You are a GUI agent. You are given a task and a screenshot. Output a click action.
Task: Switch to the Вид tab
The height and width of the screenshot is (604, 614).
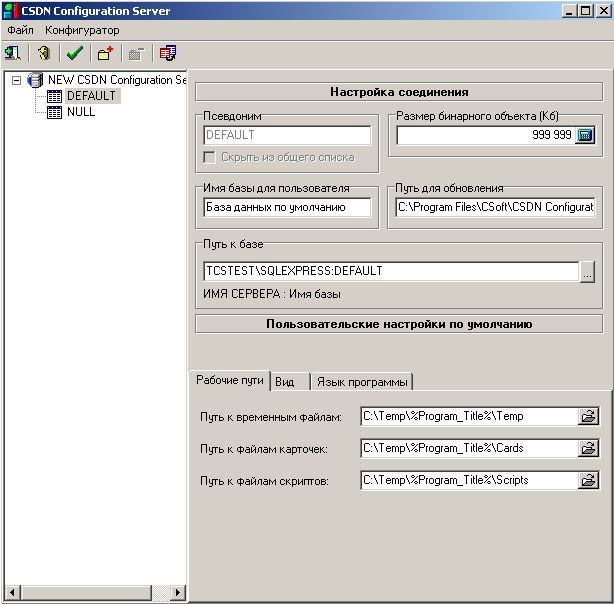(285, 381)
